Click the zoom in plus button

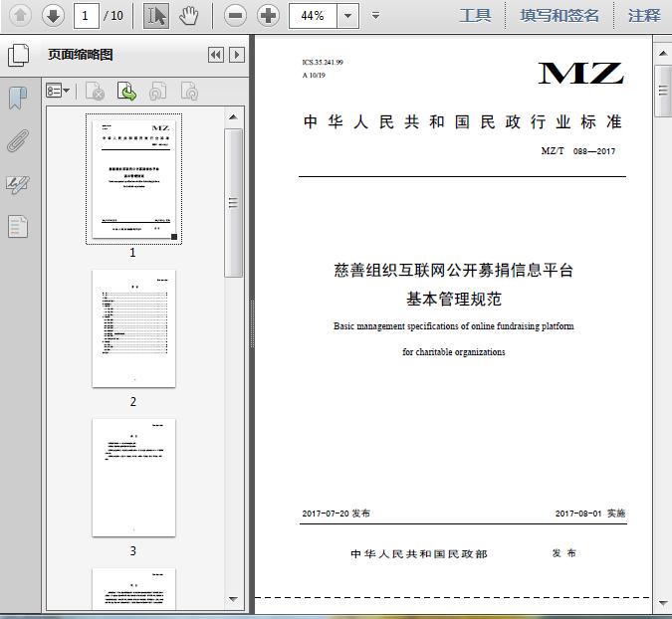[x=268, y=15]
